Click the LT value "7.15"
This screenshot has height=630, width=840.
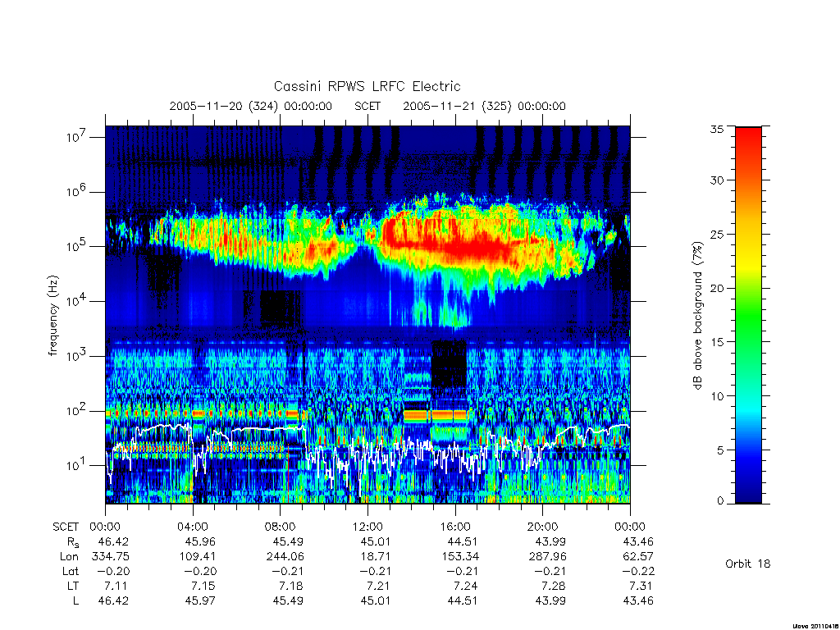(205, 586)
